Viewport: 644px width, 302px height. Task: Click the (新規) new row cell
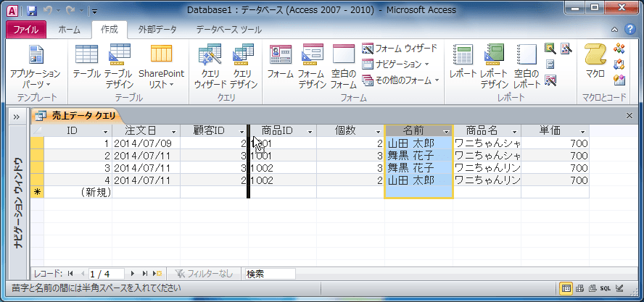click(78, 192)
